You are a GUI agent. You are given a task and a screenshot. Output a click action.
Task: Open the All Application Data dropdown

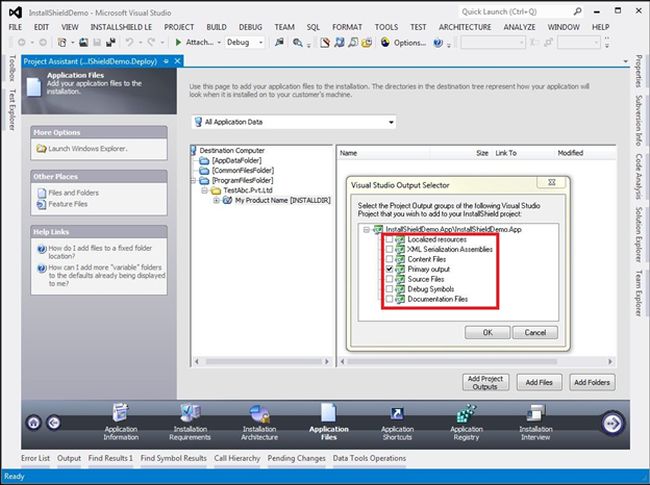click(x=294, y=122)
